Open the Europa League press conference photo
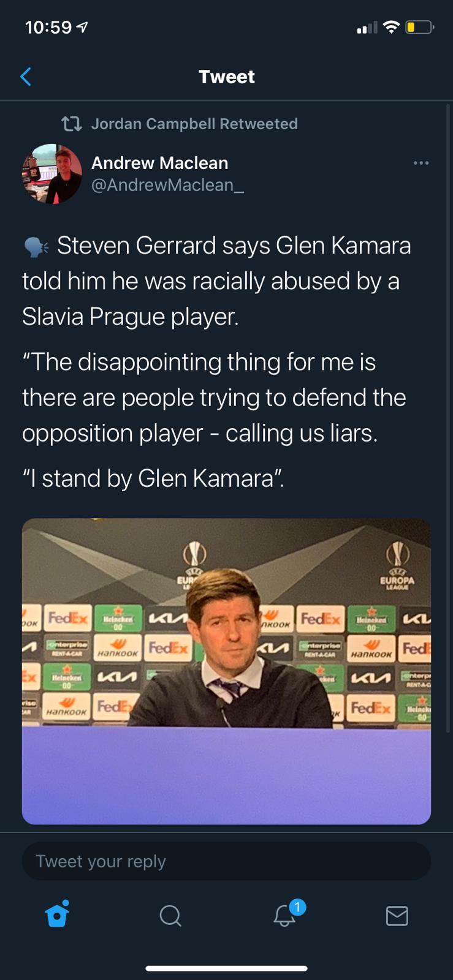 (x=226, y=671)
